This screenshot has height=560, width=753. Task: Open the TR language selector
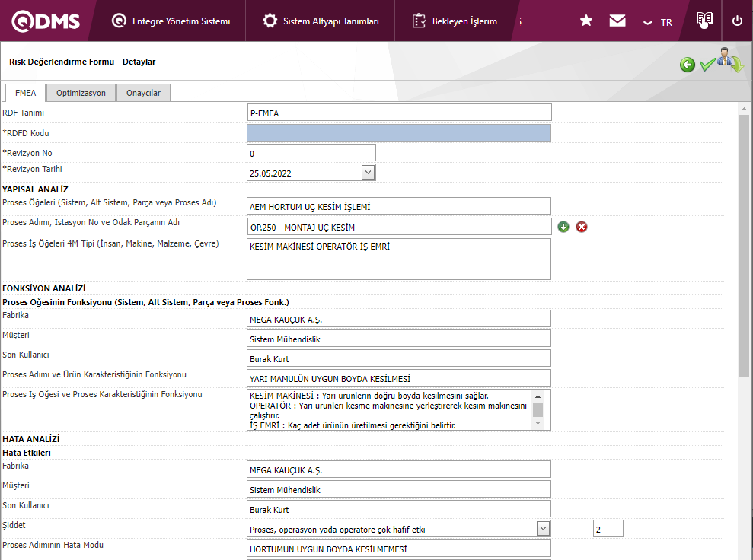658,22
